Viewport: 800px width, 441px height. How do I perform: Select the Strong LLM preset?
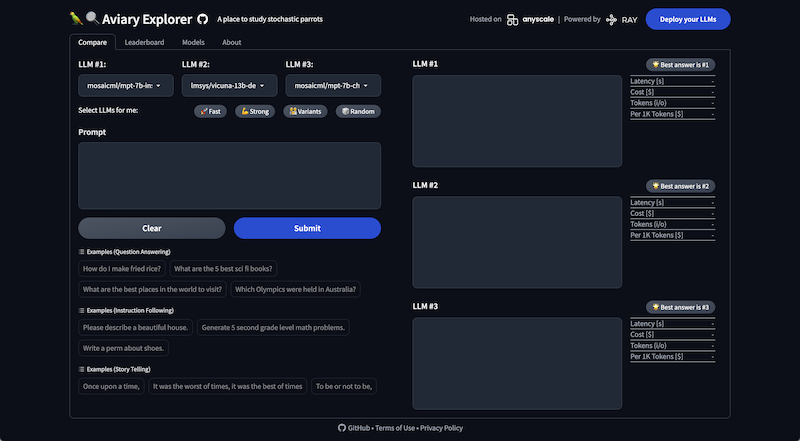(255, 111)
